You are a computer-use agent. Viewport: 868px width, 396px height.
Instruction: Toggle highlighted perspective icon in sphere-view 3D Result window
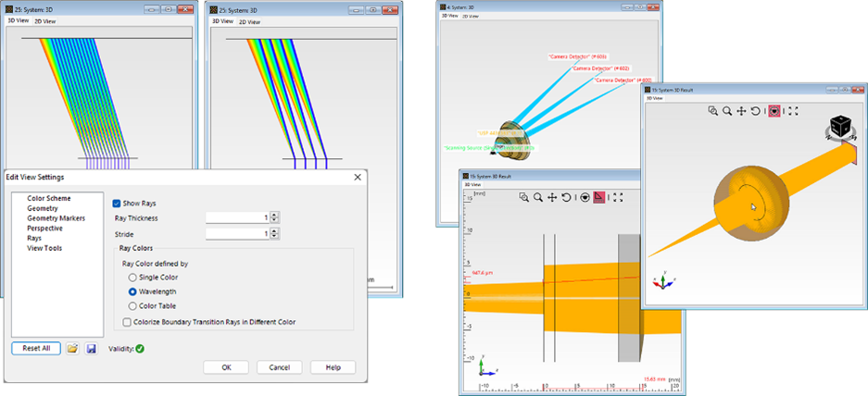(774, 111)
